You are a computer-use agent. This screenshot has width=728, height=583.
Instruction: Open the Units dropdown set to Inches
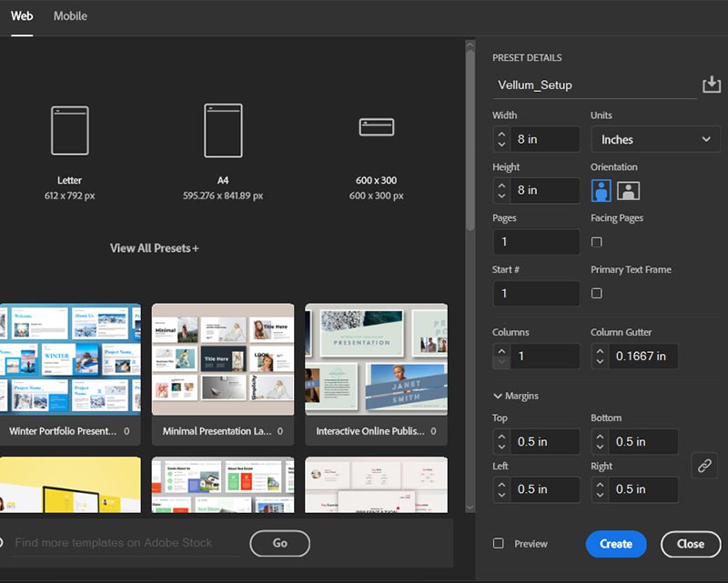(x=655, y=139)
